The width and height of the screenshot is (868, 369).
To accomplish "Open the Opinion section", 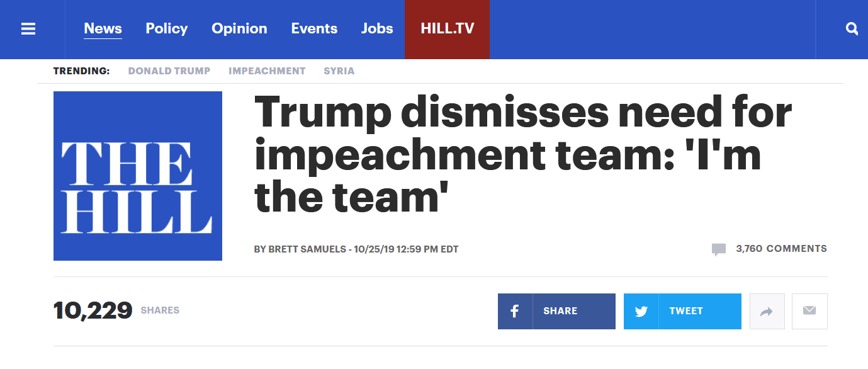I will point(239,29).
